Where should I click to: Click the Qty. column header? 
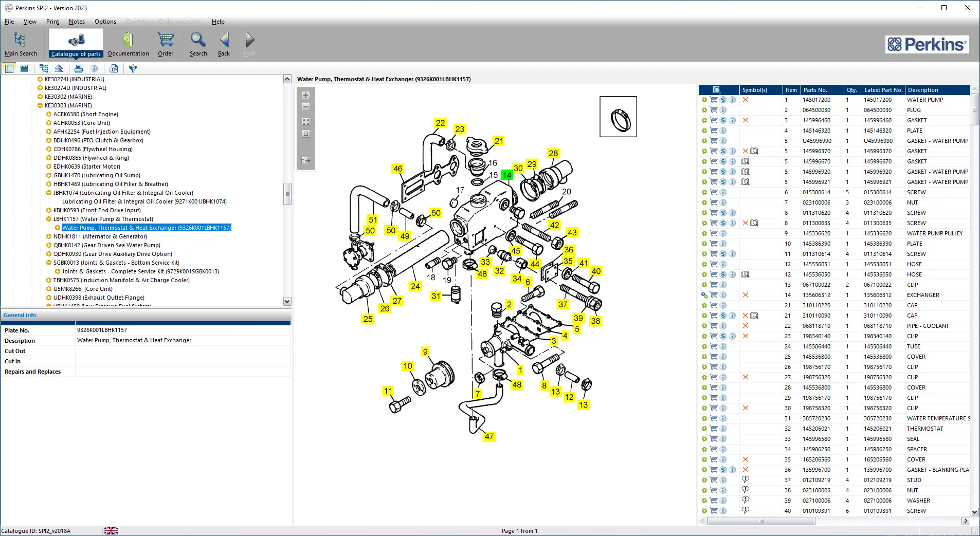[852, 90]
